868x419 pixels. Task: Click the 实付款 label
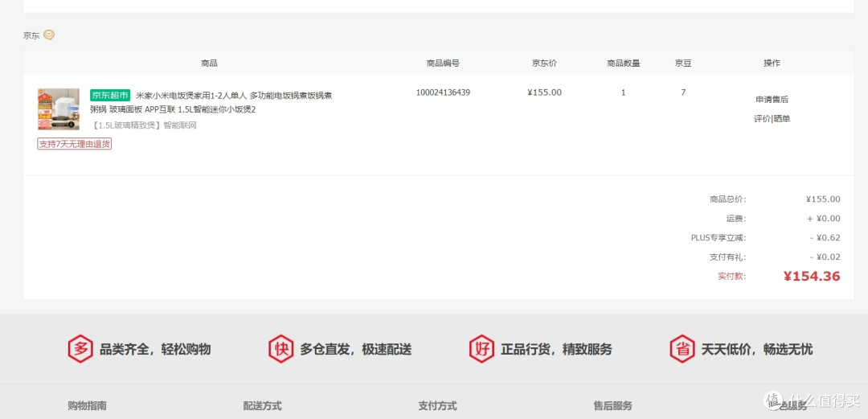point(732,276)
